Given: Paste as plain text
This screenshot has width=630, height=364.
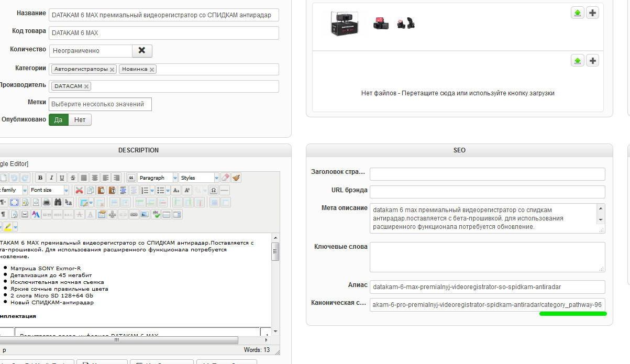Looking at the screenshot, I should [x=112, y=190].
